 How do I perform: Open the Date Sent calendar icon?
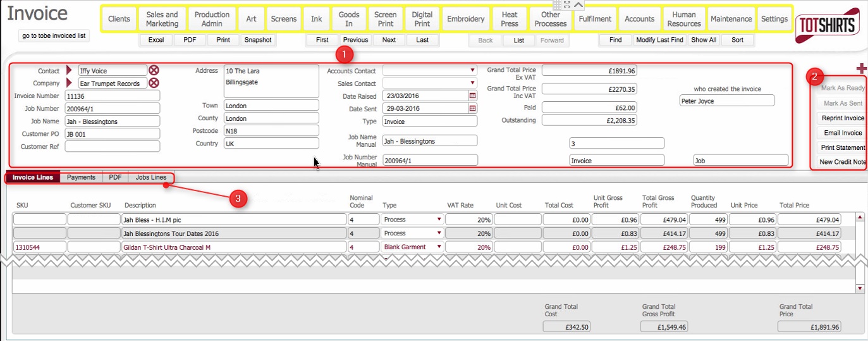pyautogui.click(x=472, y=109)
